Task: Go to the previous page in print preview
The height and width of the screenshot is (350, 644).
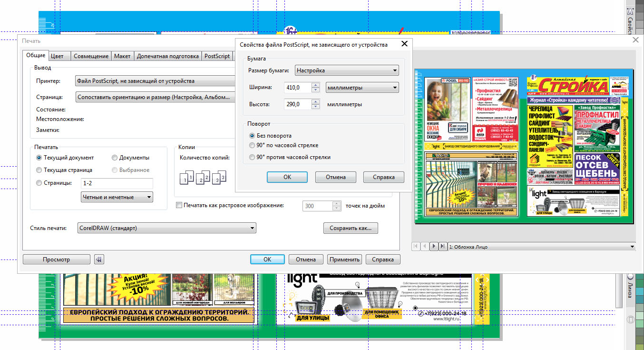Action: (x=425, y=246)
